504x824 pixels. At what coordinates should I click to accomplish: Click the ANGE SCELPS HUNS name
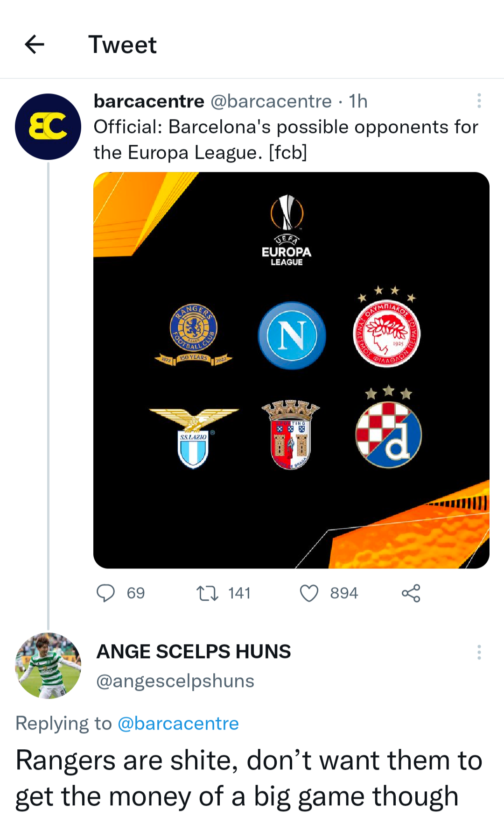tap(194, 652)
